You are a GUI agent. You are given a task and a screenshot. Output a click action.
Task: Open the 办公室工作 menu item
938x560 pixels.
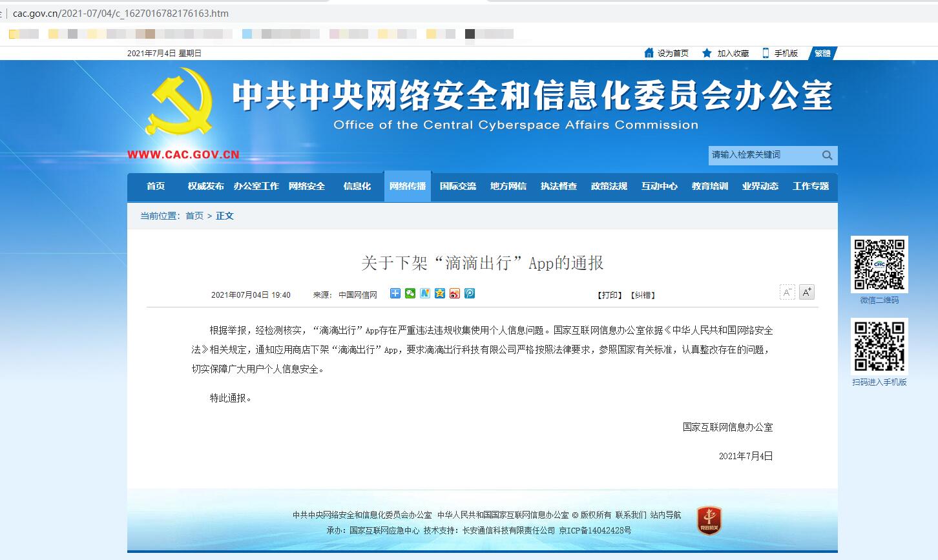(x=256, y=186)
